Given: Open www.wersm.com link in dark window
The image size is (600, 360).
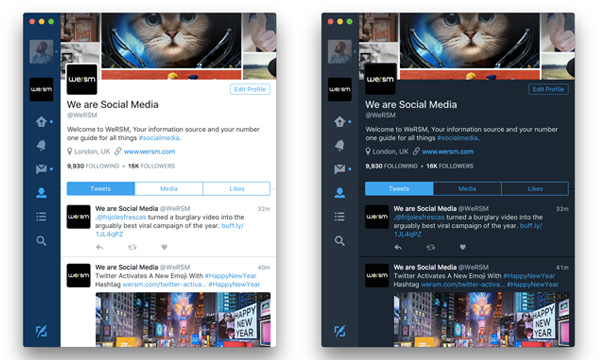Looking at the screenshot, I should tap(448, 151).
